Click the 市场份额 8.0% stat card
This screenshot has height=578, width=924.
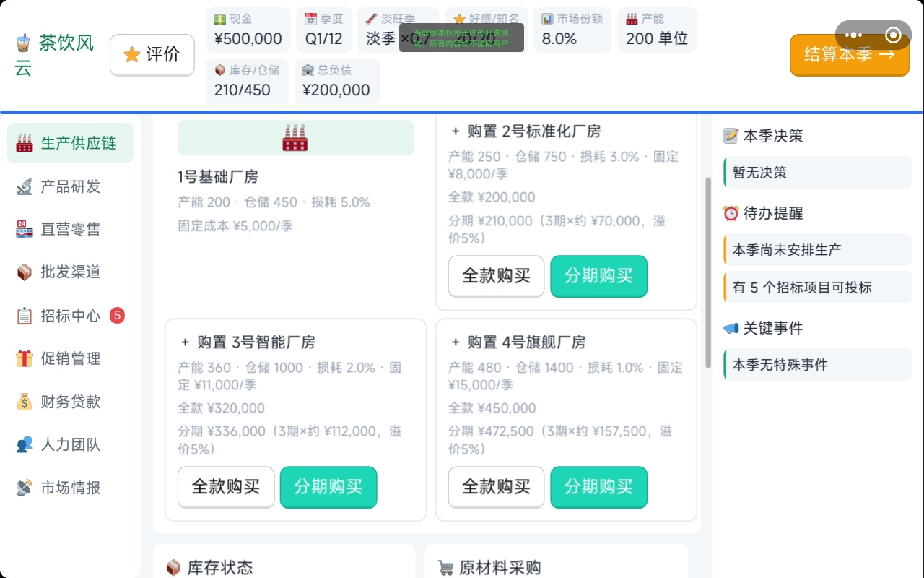572,30
